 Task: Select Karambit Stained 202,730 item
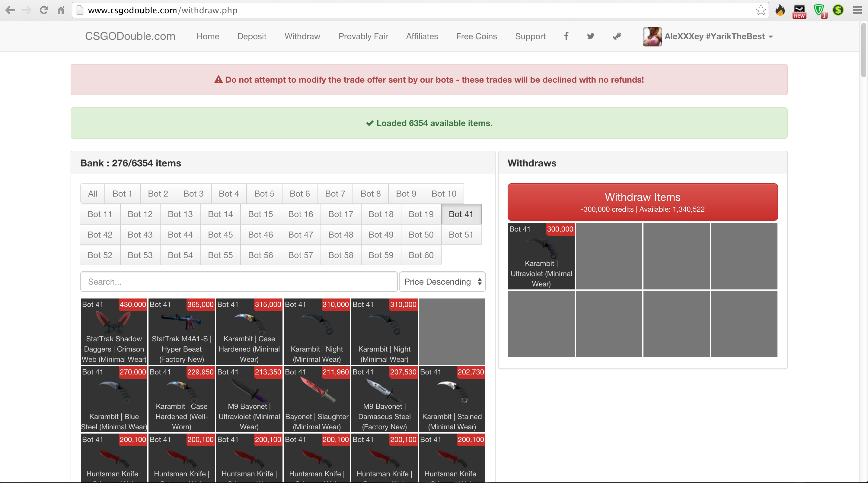[x=452, y=399]
